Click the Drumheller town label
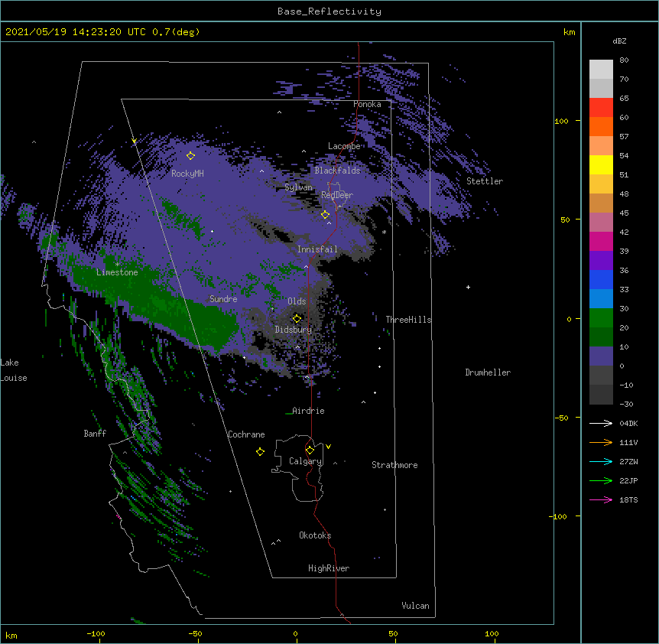659x644 pixels. coord(488,372)
